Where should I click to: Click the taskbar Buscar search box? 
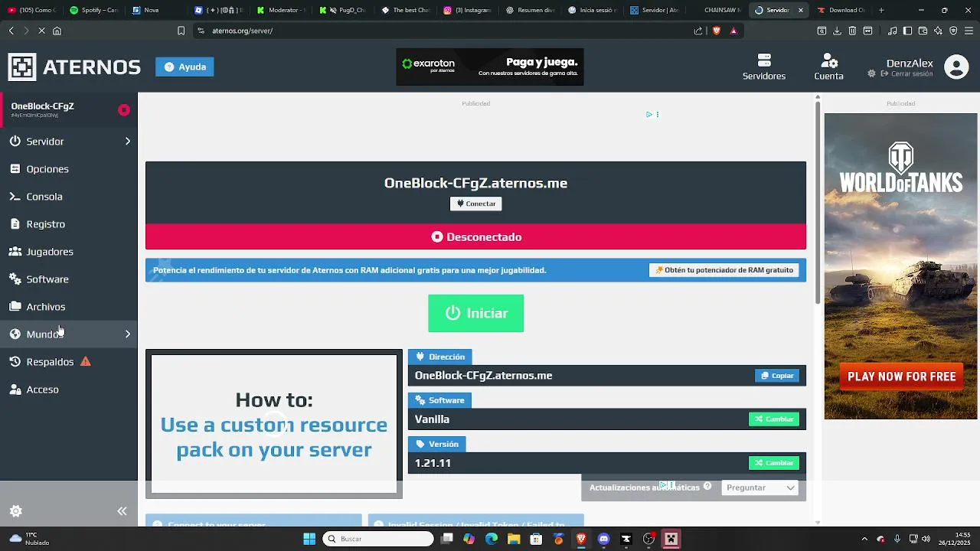[x=378, y=539]
